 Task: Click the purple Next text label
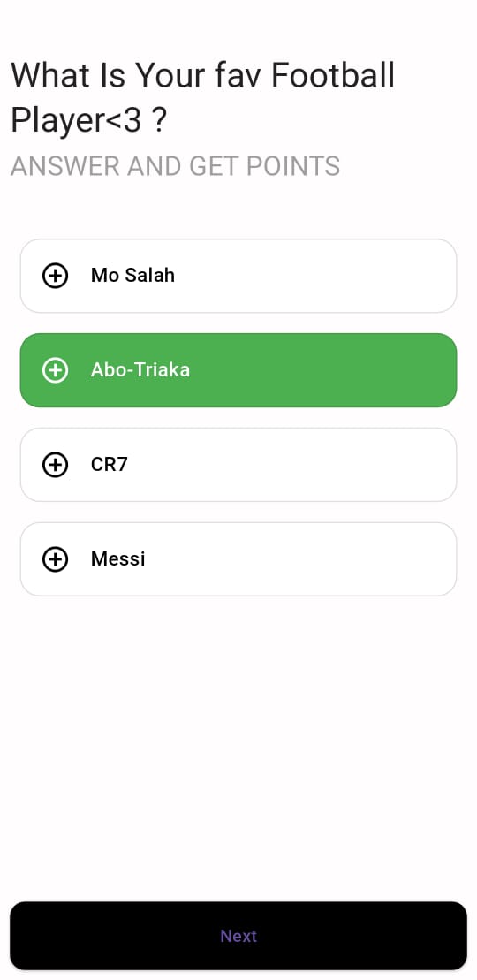point(238,936)
